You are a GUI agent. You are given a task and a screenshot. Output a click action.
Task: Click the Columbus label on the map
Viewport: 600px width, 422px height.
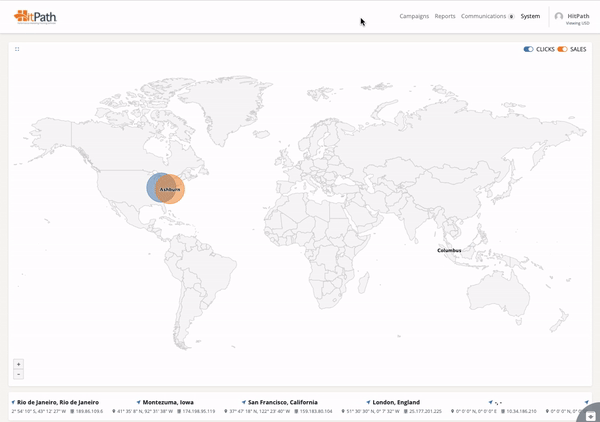(x=449, y=250)
